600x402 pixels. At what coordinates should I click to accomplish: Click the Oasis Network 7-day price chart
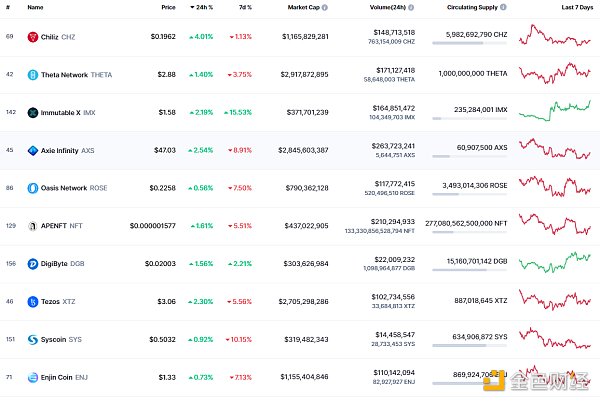click(554, 187)
